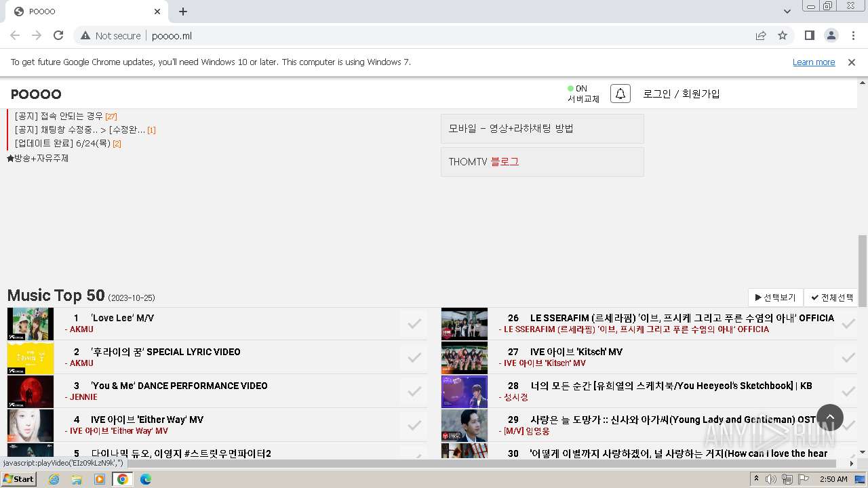Click the address bar URL poooo.ml
Screen dimensions: 868x488
(172, 35)
